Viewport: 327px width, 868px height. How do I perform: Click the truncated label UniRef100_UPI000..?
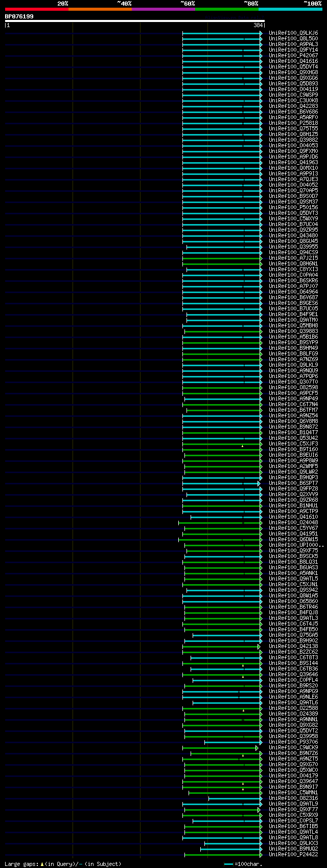pos(296,545)
